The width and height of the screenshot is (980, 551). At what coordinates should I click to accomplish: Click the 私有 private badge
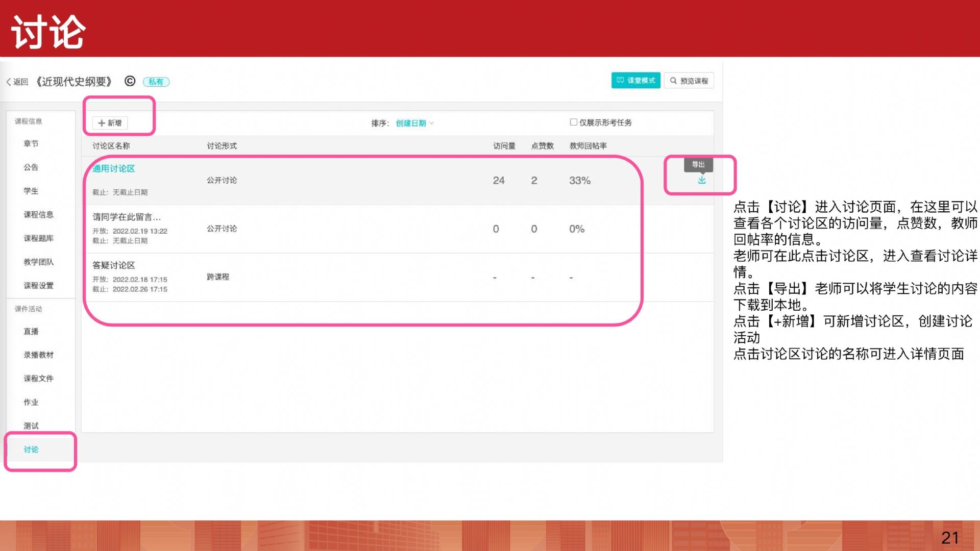pyautogui.click(x=156, y=82)
